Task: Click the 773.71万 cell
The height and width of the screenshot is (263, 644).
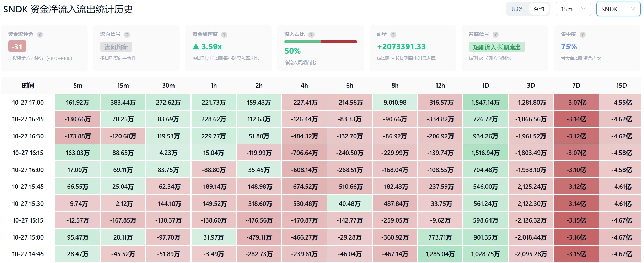Action: click(x=440, y=237)
